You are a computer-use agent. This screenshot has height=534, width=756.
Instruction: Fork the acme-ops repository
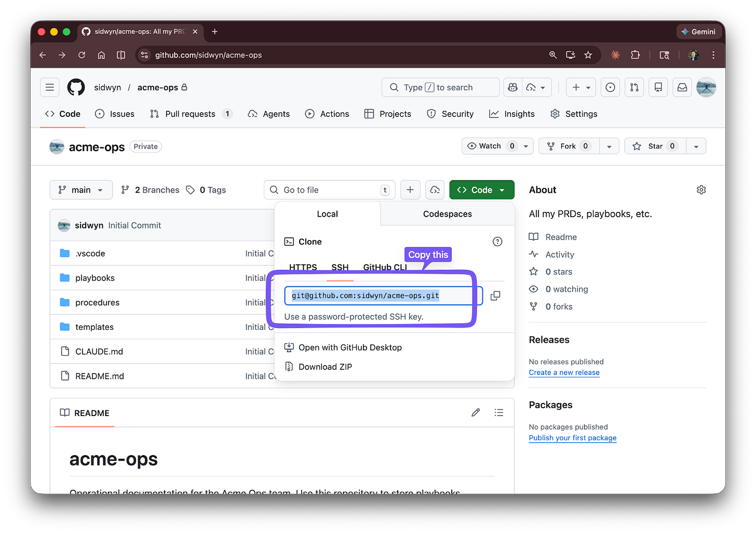pos(569,146)
